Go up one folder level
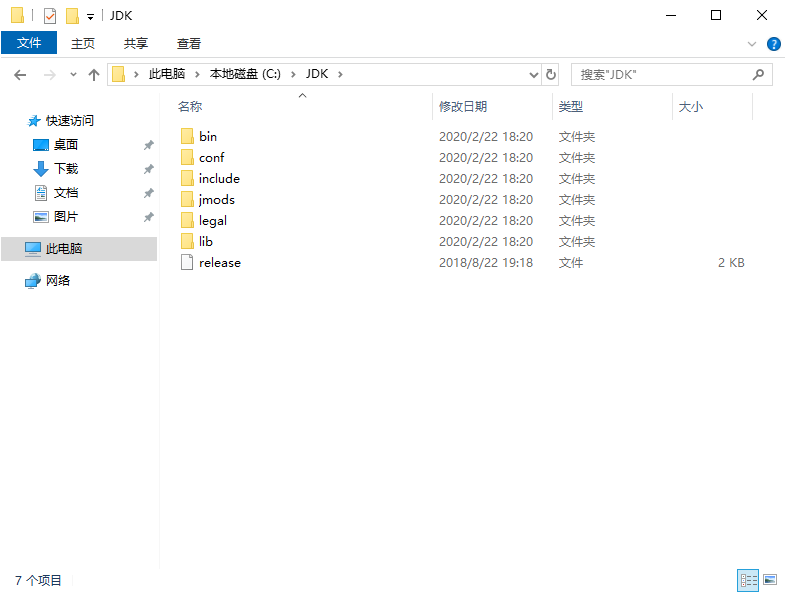The width and height of the screenshot is (786, 593). point(94,75)
